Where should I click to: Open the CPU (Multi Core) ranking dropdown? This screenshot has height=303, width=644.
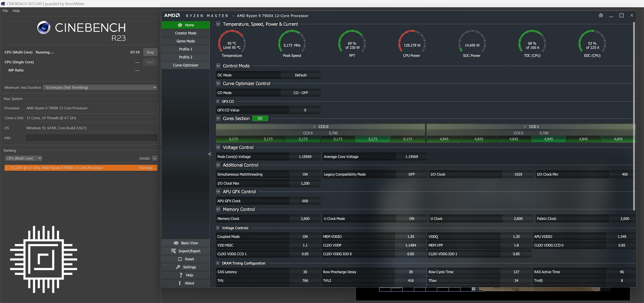[x=23, y=158]
